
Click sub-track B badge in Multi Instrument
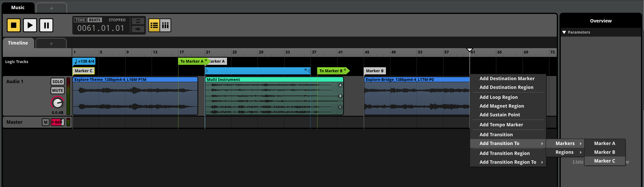340,96
